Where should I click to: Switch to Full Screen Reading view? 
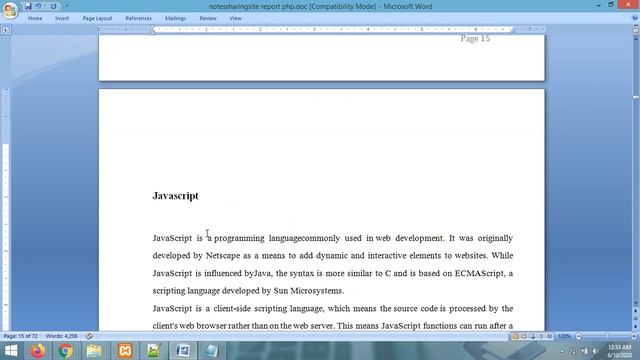(x=524, y=336)
